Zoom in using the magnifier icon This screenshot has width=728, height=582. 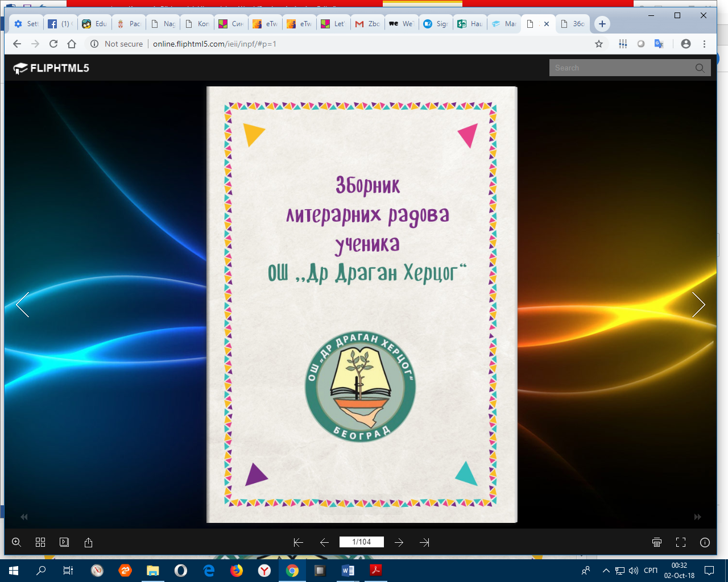coord(16,542)
